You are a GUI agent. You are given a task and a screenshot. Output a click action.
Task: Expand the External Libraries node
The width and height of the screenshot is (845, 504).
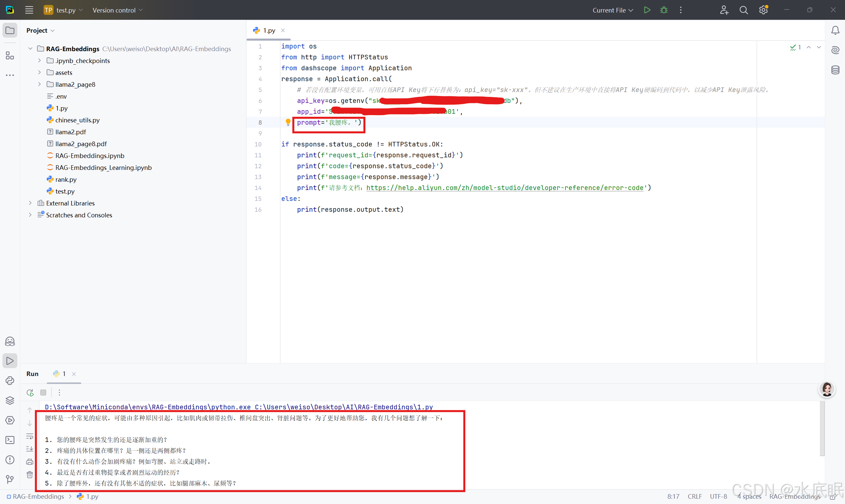pyautogui.click(x=30, y=203)
